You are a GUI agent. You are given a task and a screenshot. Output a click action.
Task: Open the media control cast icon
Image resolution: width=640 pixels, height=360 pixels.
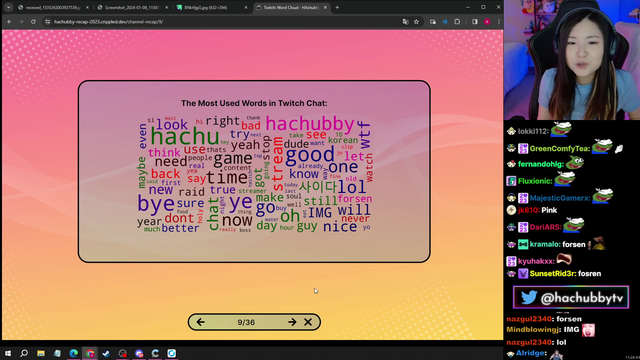[433, 22]
